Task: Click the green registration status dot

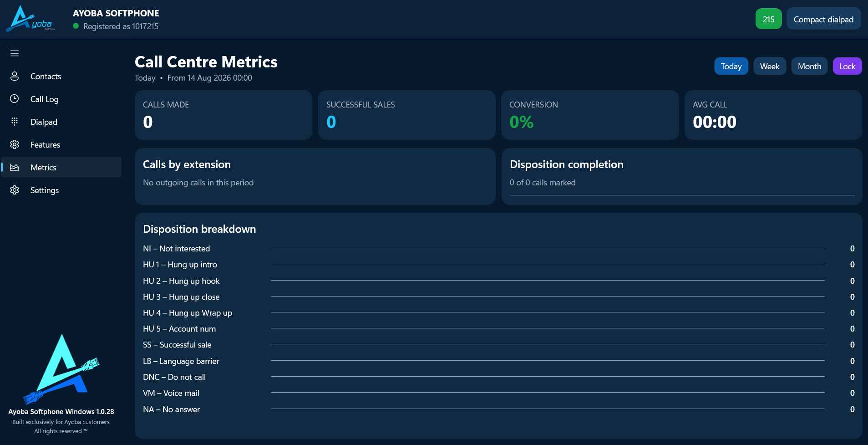Action: point(76,26)
